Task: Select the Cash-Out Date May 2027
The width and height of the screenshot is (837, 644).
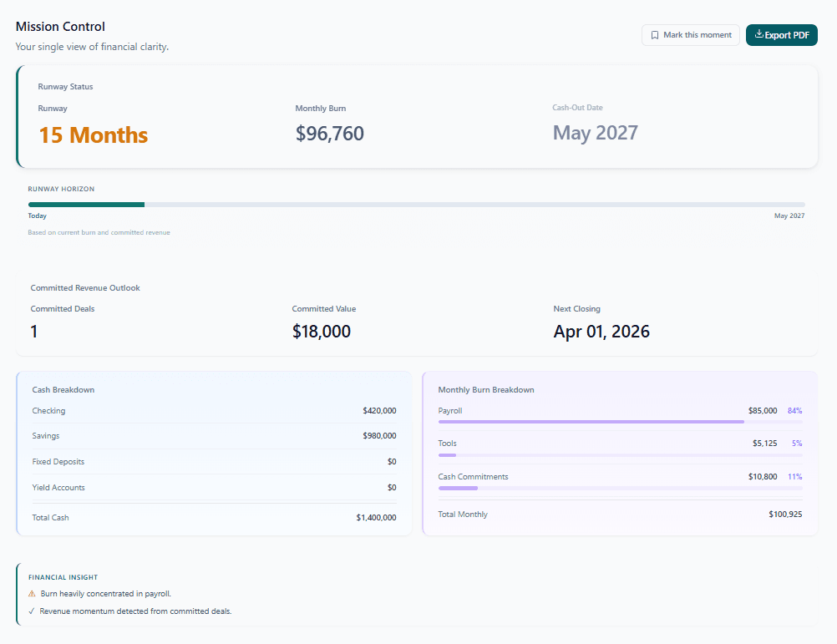Action: click(595, 132)
